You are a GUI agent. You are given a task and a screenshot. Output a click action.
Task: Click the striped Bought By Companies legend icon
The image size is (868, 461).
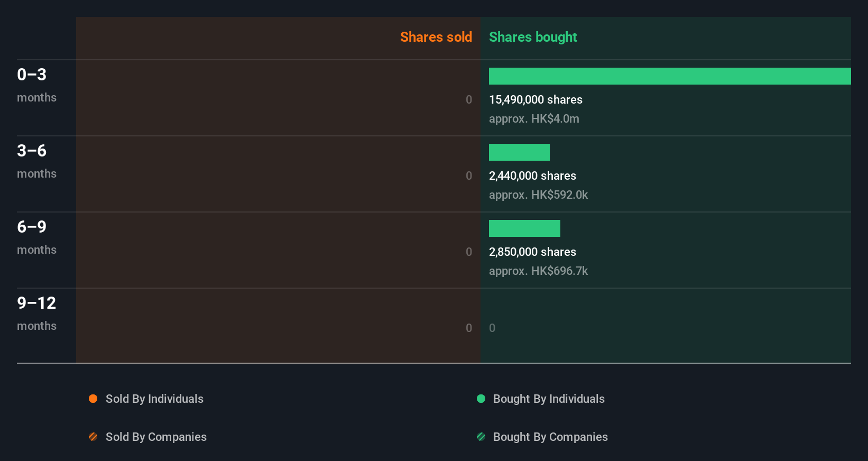[481, 437]
